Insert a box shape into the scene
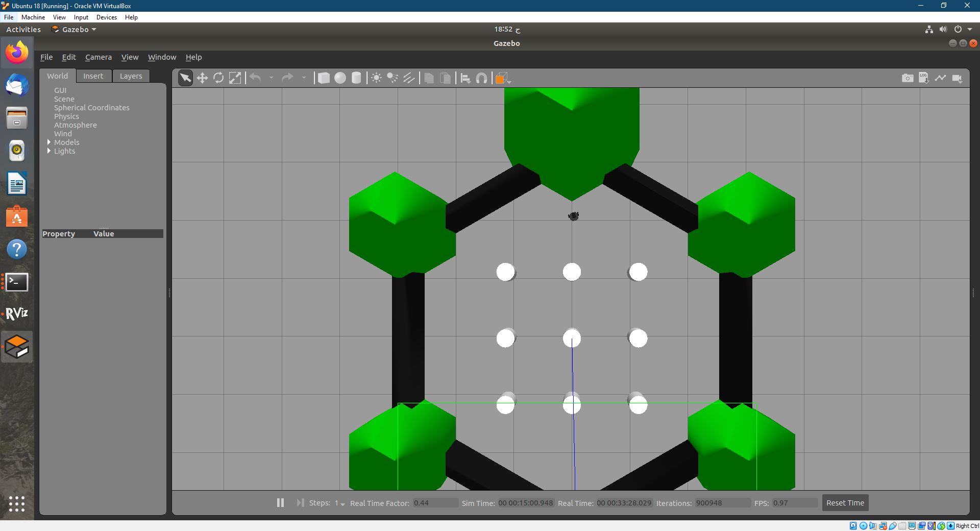Screen dimensions: 980x531 (x=324, y=78)
